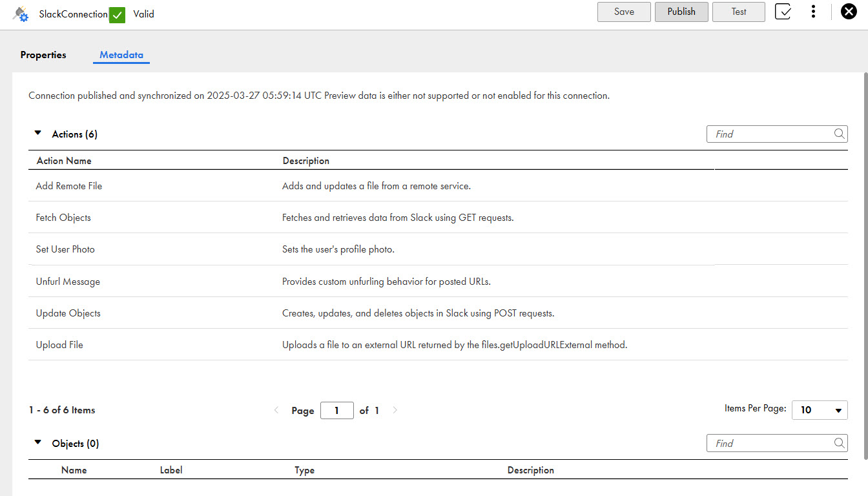Select the Unfurl Message action
Viewport: 868px width, 496px height.
[68, 282]
